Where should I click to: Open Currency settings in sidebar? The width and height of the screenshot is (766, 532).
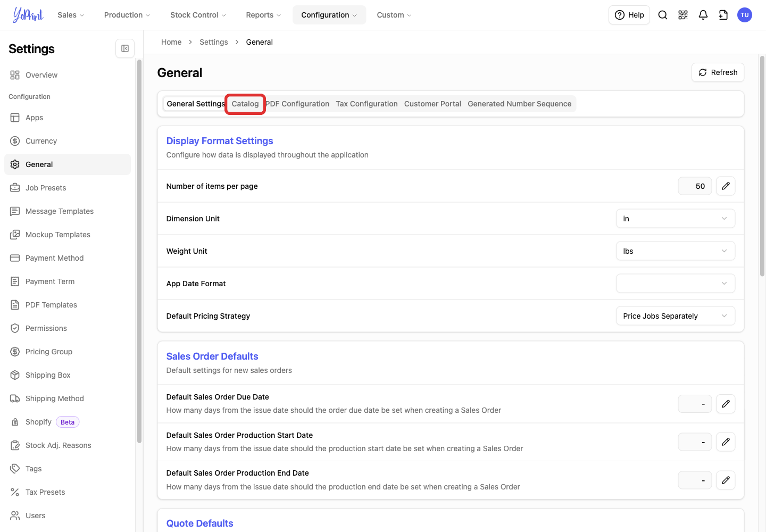(68, 141)
